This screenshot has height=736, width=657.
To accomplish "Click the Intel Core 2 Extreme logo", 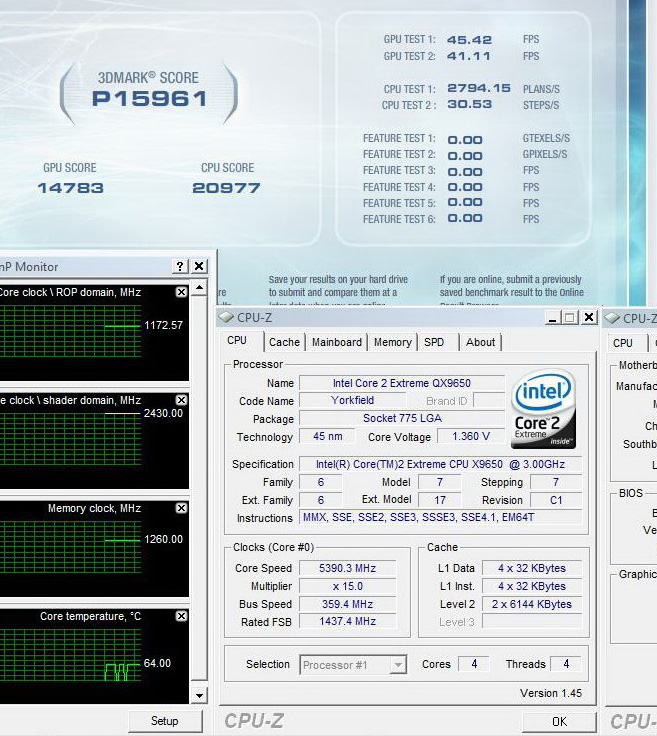I will pos(542,409).
